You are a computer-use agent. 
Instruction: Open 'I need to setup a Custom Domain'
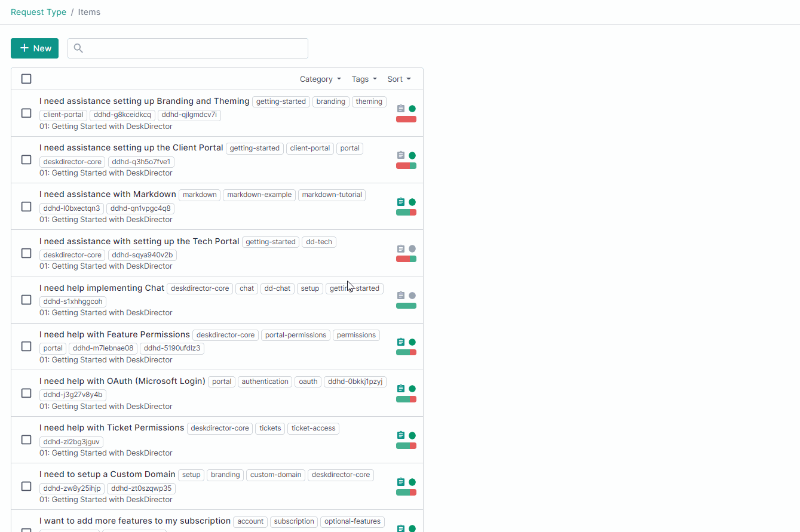point(108,474)
